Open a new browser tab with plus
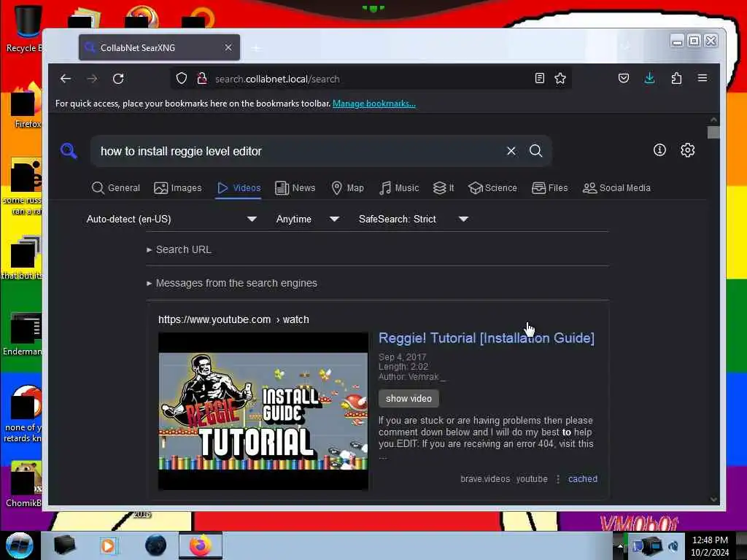The height and width of the screenshot is (560, 747). [x=256, y=47]
